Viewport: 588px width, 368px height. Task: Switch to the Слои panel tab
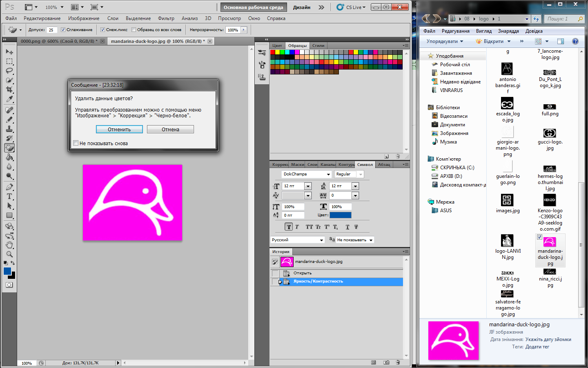point(312,164)
